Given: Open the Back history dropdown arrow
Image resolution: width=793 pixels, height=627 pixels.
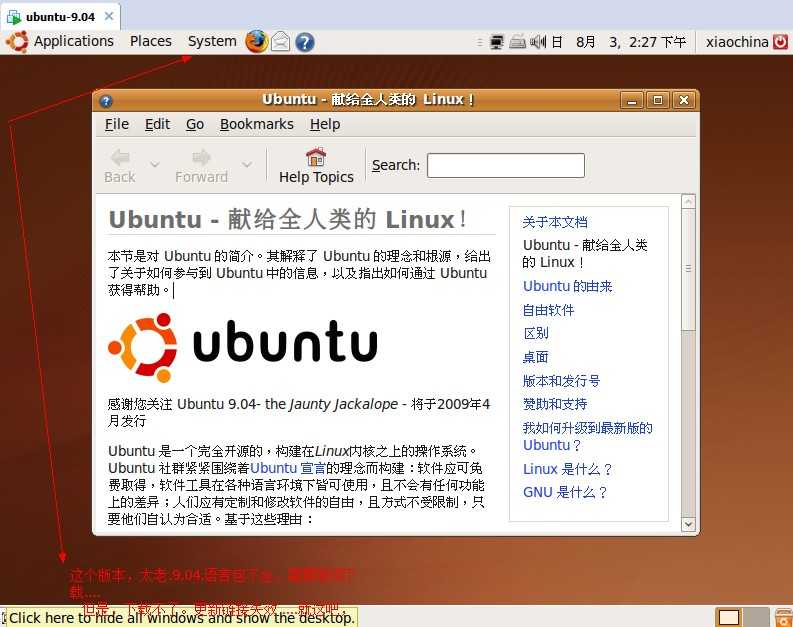Looking at the screenshot, I should point(155,164).
